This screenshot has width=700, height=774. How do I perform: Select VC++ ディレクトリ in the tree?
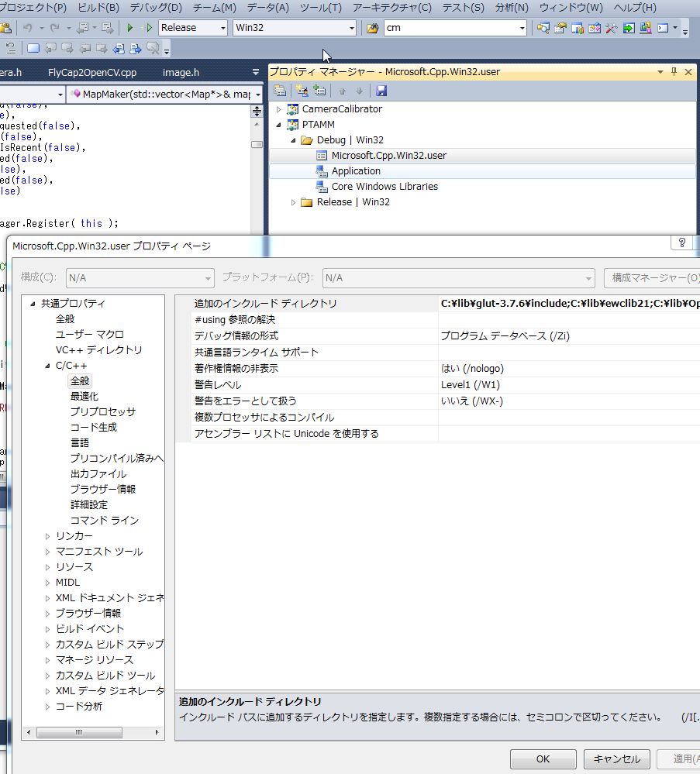point(98,350)
